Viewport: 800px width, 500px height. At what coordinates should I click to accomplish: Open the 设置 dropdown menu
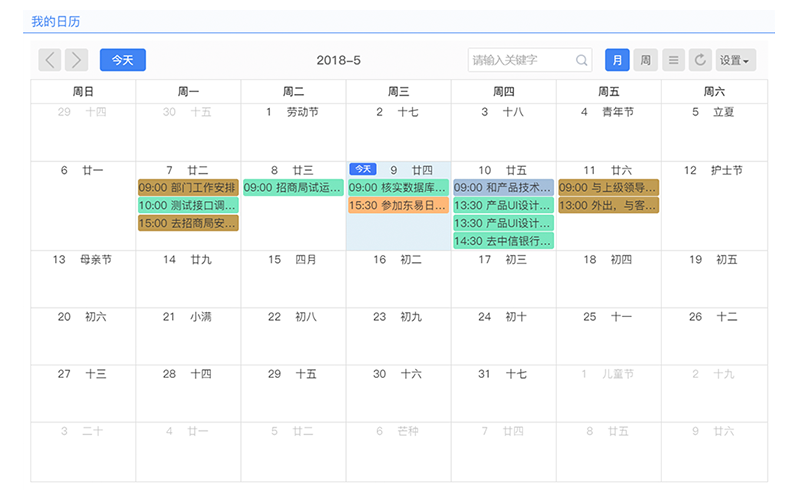[735, 60]
